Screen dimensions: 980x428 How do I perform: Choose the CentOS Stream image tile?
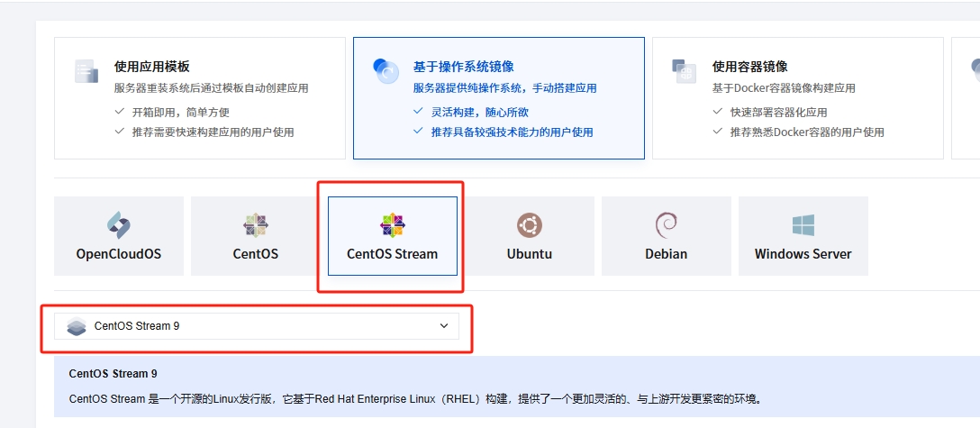click(x=393, y=236)
